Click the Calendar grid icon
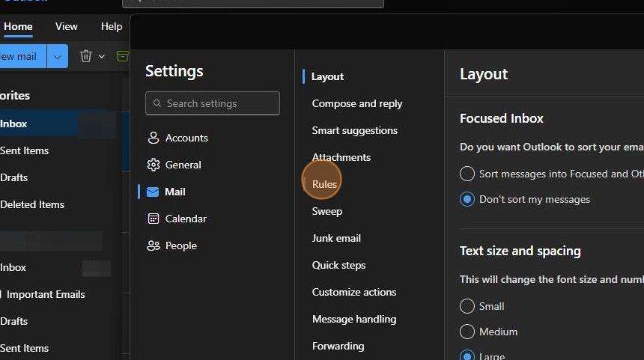 click(x=154, y=219)
